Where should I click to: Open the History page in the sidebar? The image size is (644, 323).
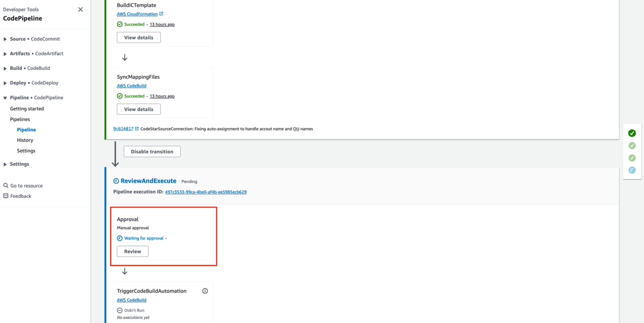click(25, 140)
